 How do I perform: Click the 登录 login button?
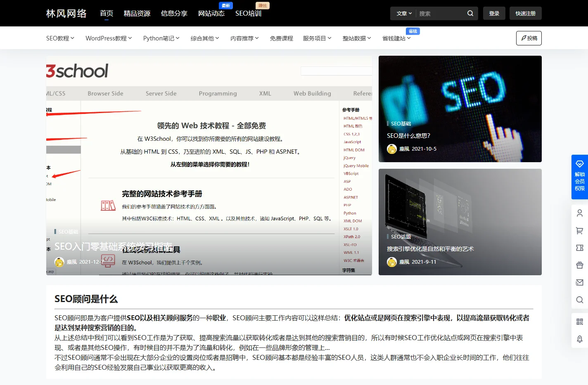click(x=494, y=13)
